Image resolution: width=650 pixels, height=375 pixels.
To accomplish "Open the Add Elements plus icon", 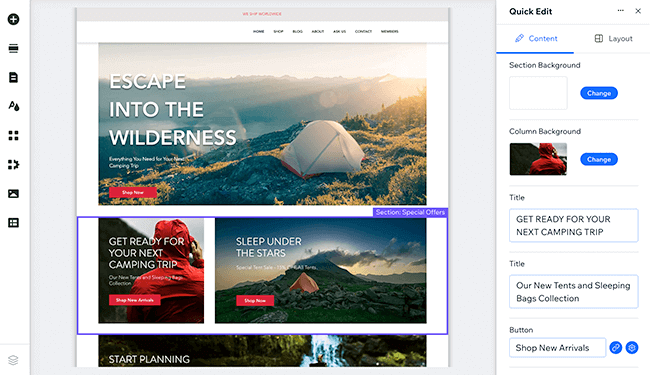I will (13, 19).
